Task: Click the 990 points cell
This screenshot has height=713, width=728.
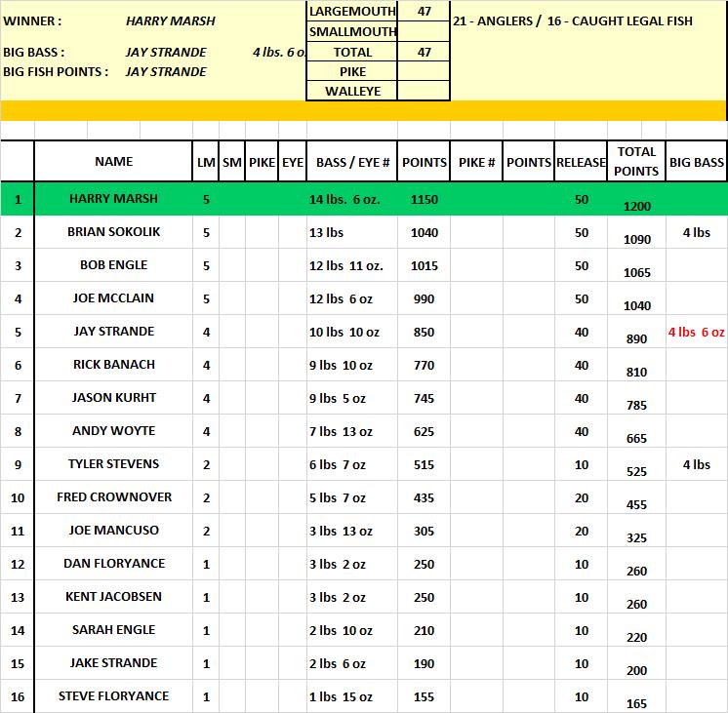Action: (424, 298)
